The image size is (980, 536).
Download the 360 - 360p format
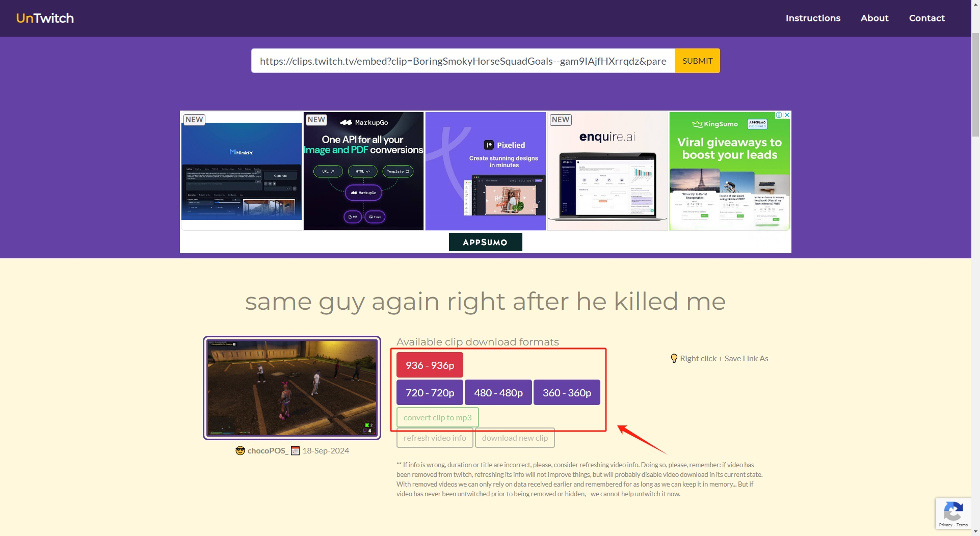click(567, 393)
